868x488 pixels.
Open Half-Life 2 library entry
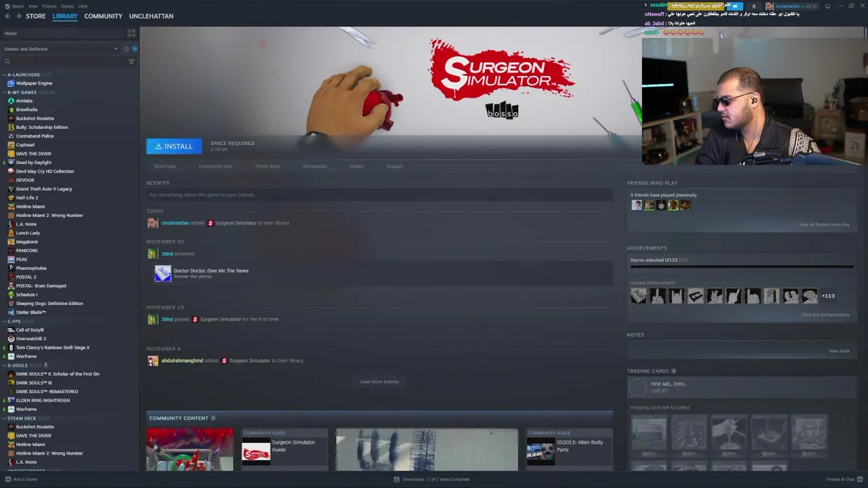tap(27, 198)
